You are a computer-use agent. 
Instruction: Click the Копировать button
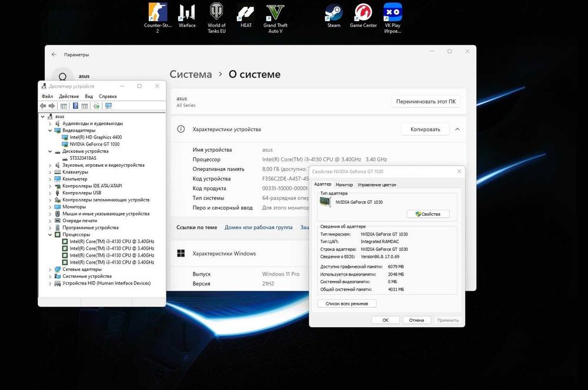click(x=425, y=129)
